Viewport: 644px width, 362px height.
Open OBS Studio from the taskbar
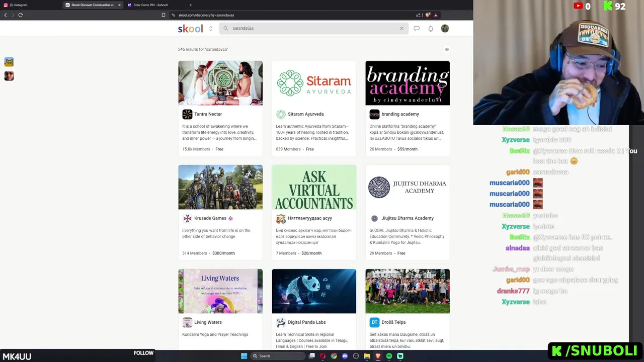pos(356,356)
